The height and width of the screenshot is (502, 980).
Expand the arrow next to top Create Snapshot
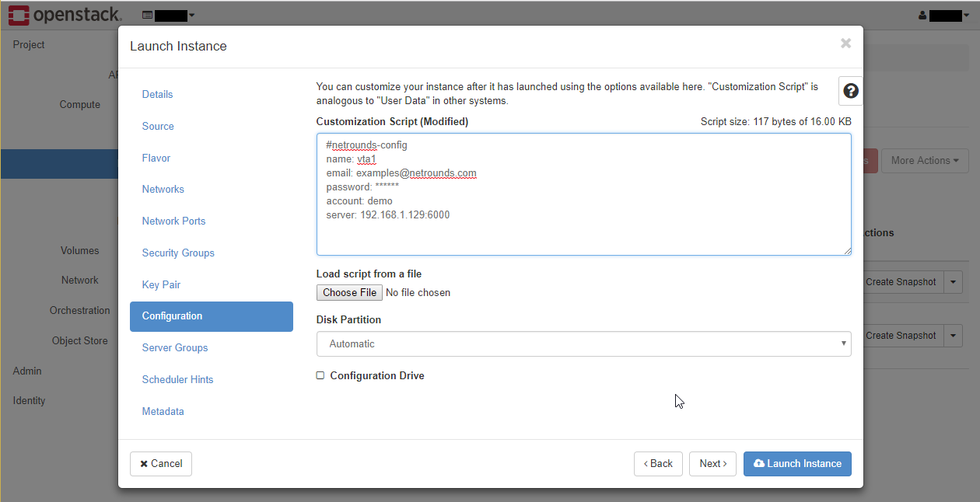(x=953, y=281)
